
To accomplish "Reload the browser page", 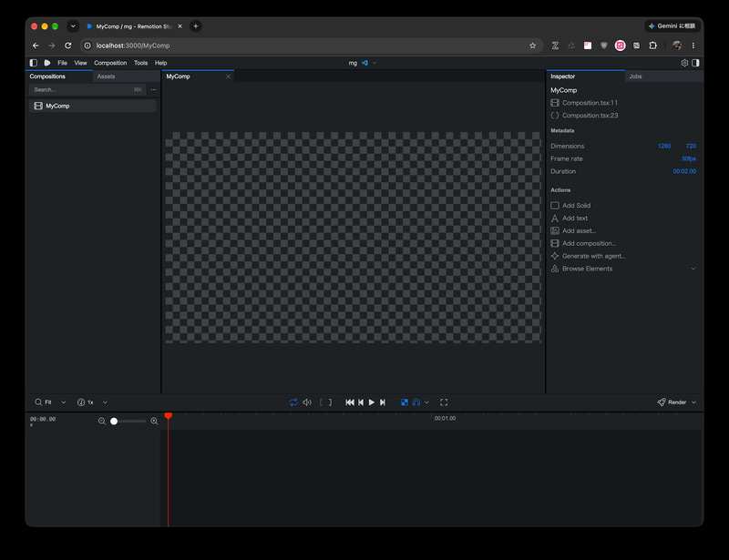I will click(x=67, y=46).
